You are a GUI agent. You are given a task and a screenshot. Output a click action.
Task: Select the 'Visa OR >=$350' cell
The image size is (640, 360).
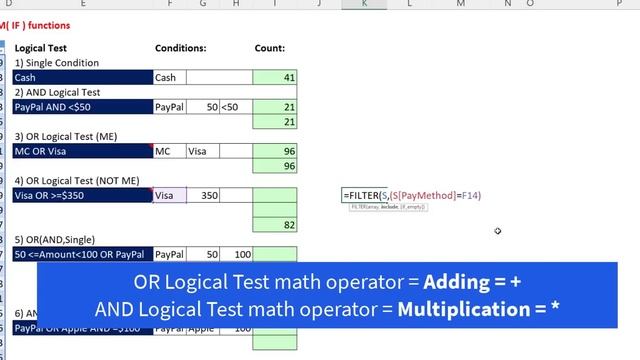pyautogui.click(x=83, y=195)
